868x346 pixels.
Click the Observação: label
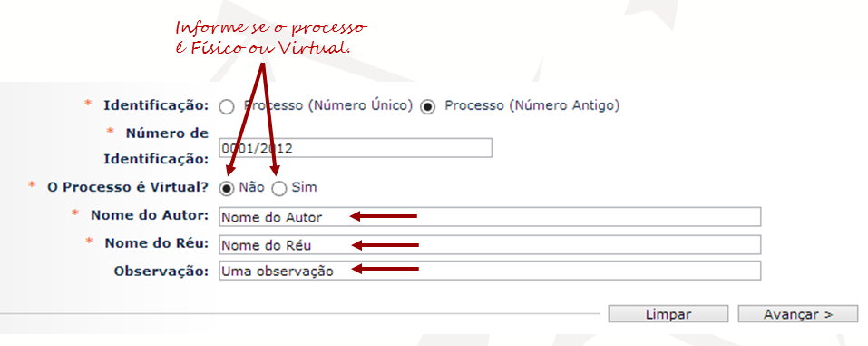click(x=161, y=272)
